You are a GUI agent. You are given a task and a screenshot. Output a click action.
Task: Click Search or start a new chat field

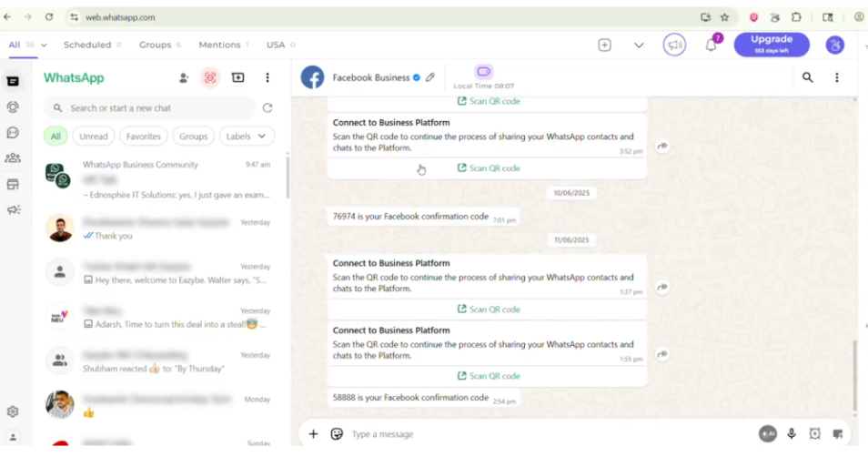coord(149,108)
